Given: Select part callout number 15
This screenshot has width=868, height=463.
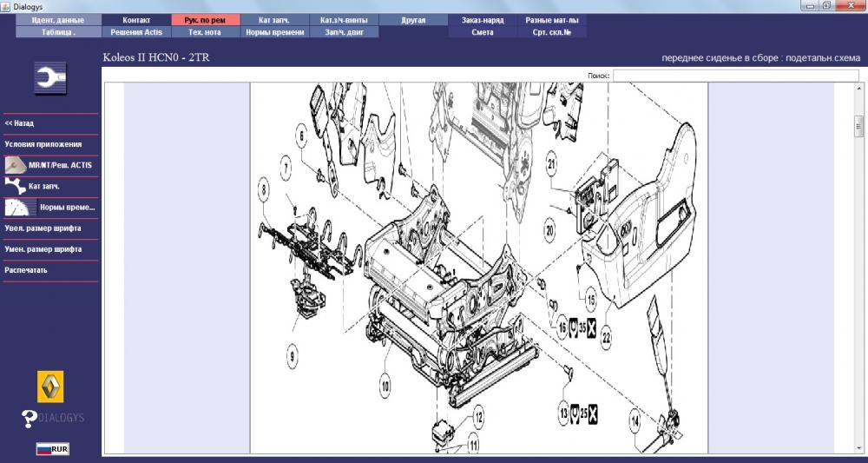Looking at the screenshot, I should click(590, 300).
